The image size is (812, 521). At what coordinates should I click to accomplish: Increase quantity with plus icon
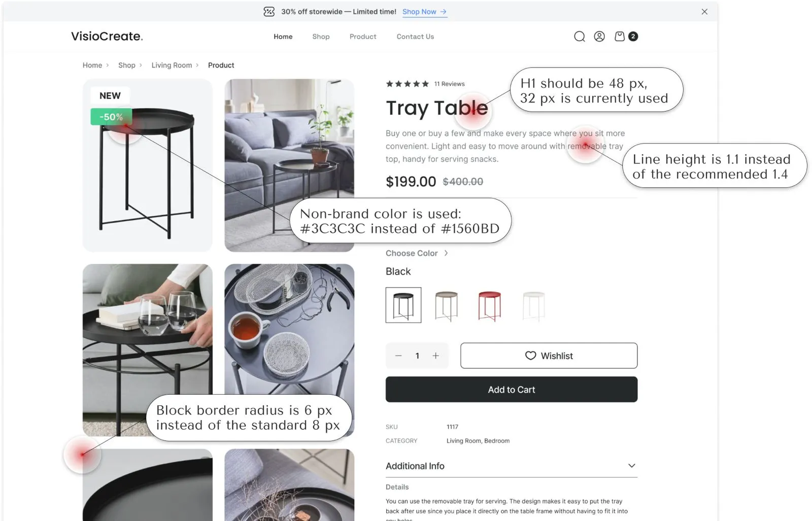(435, 356)
